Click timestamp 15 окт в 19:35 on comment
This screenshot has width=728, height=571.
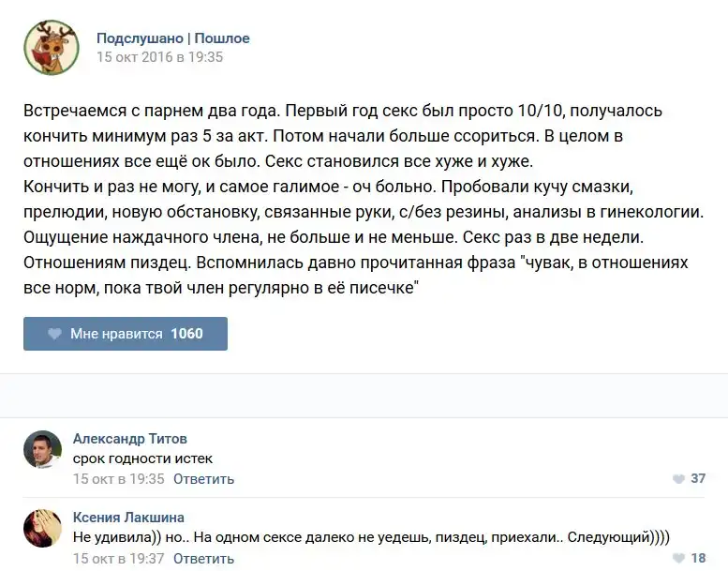(118, 479)
